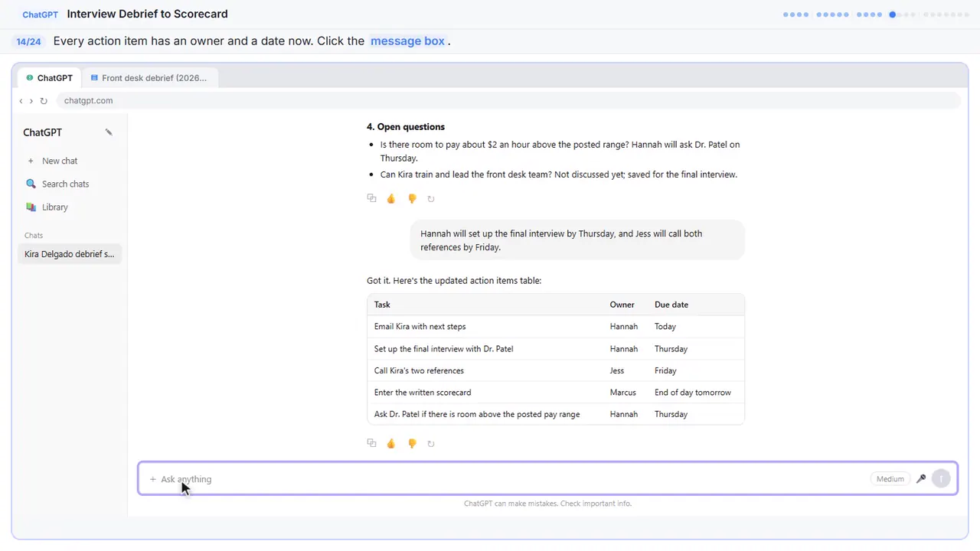Switch to the Front desk debrief tab

pos(149,78)
